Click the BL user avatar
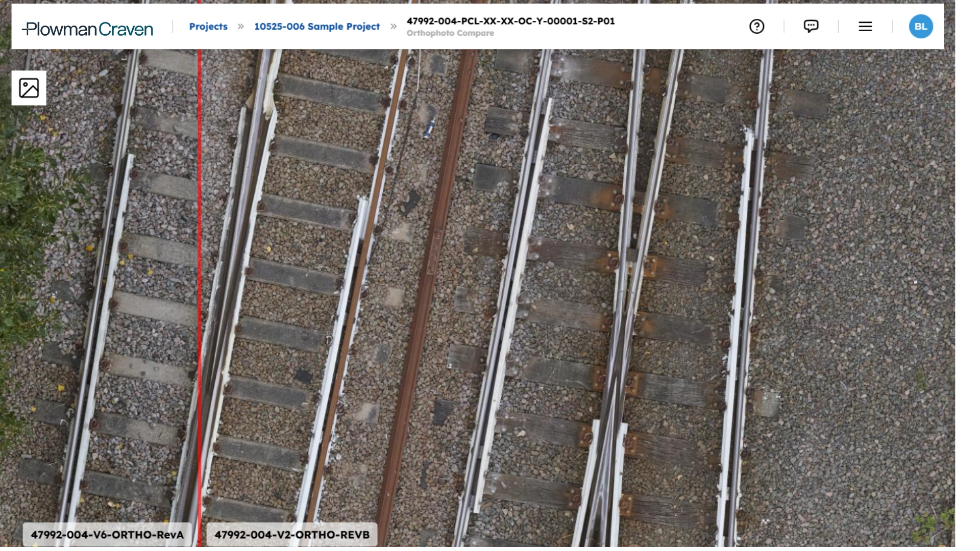The height and width of the screenshot is (551, 980). pos(920,27)
